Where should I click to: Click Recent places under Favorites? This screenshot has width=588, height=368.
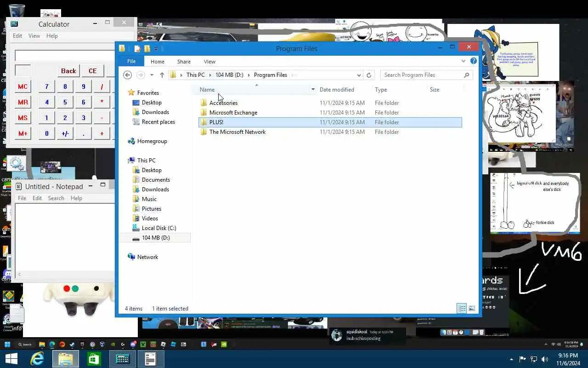click(x=158, y=122)
